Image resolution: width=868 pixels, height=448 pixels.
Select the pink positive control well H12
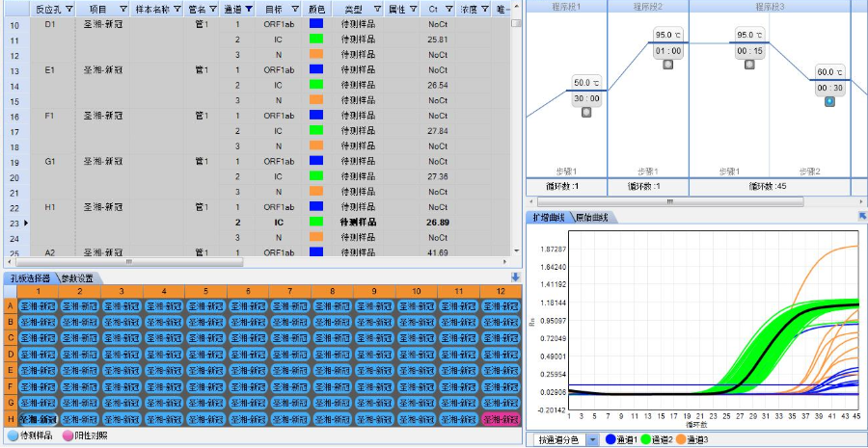(x=501, y=419)
